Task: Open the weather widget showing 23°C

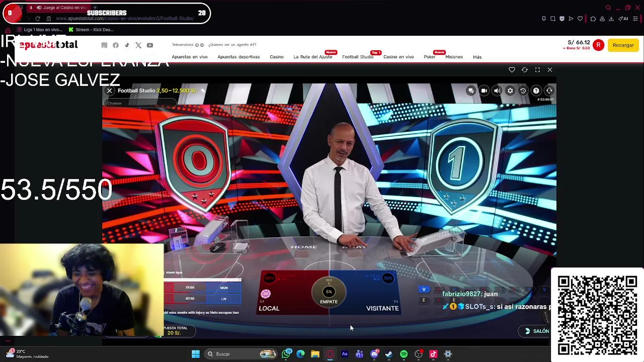Action: click(28, 354)
